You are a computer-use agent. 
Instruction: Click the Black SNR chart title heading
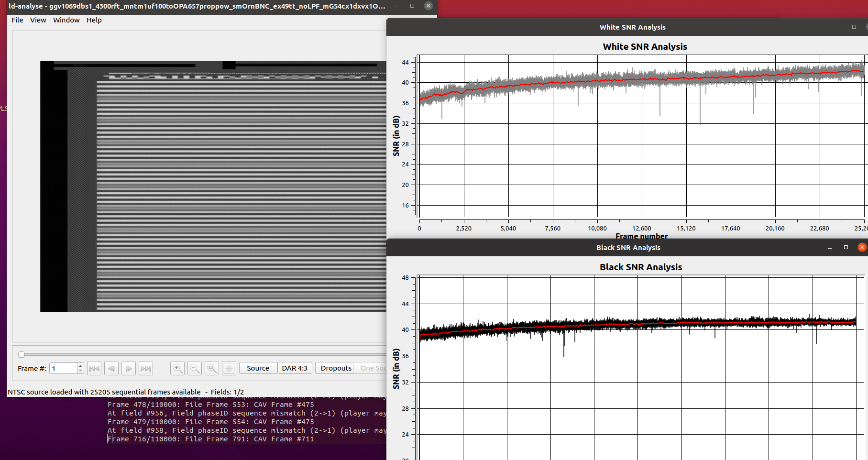pos(641,267)
